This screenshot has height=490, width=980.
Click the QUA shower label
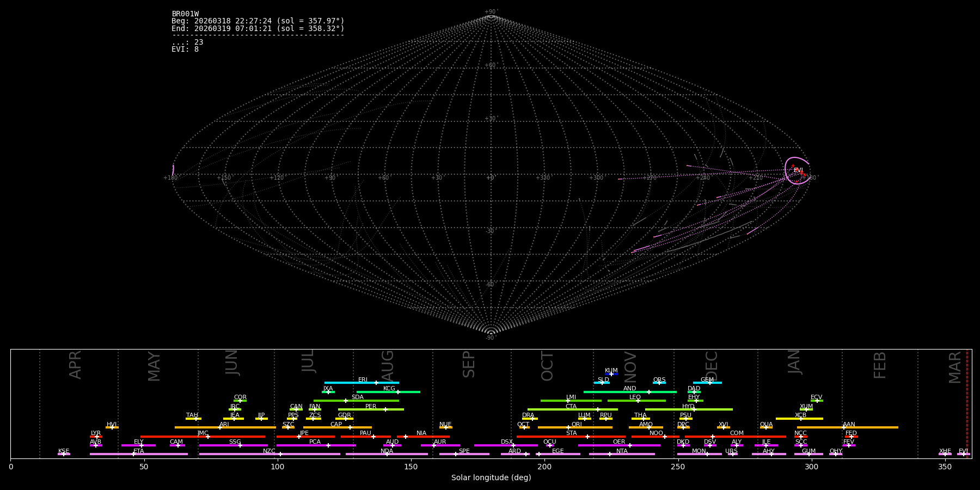tap(766, 425)
